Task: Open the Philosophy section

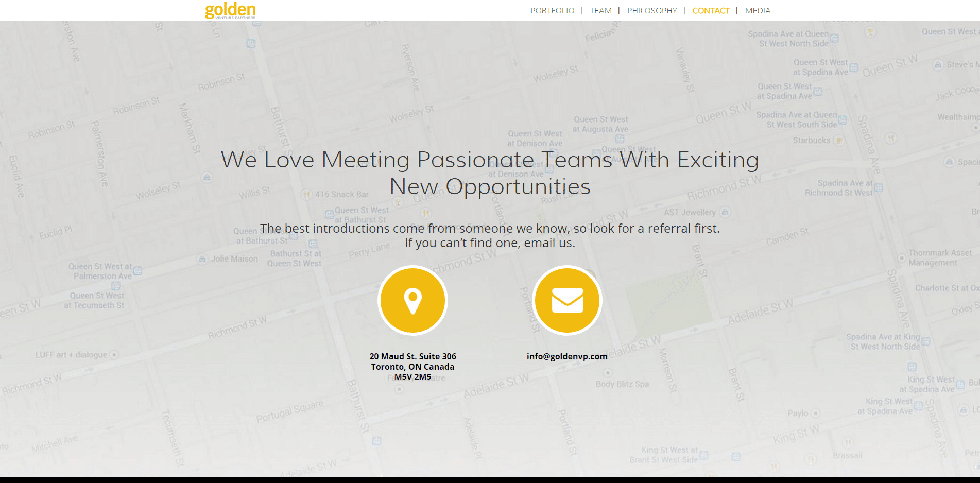Action: pos(652,10)
